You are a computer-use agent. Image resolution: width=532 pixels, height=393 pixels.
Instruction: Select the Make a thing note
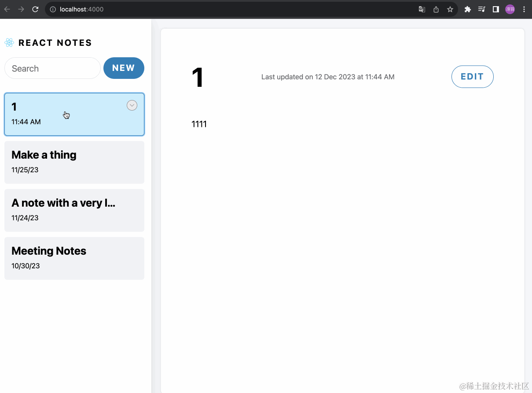click(x=74, y=162)
